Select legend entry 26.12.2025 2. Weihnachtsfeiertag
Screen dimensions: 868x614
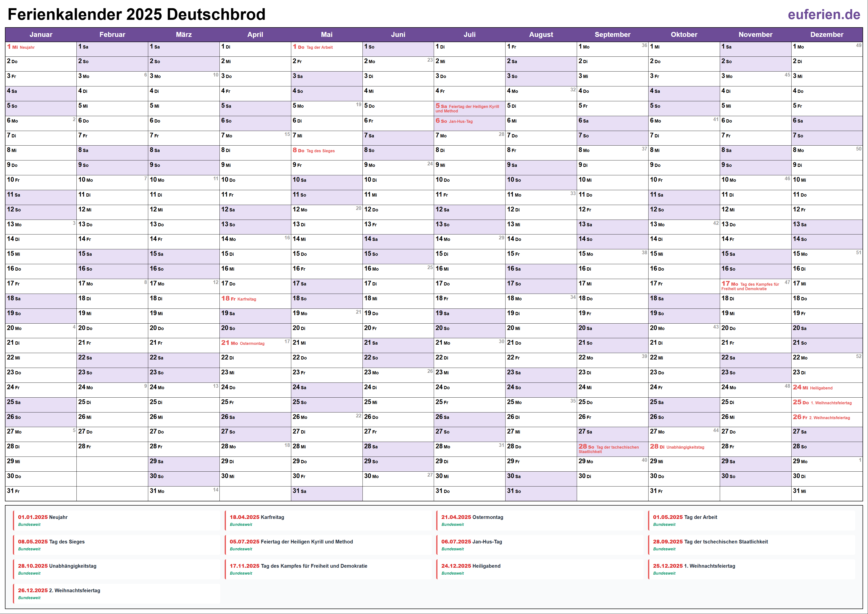pos(59,590)
